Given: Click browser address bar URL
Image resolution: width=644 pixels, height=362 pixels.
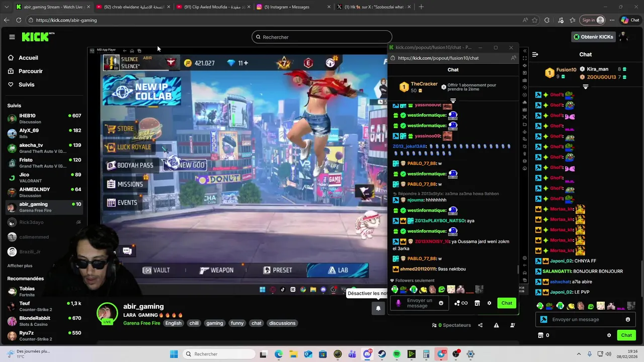Looking at the screenshot, I should tap(66, 20).
